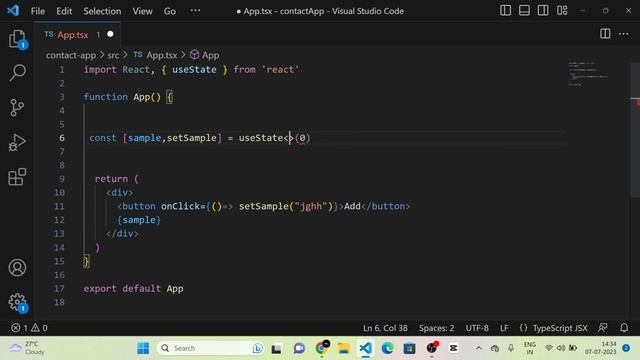Change end of line sequence LF
Screen dimensions: 640x360
pos(504,328)
